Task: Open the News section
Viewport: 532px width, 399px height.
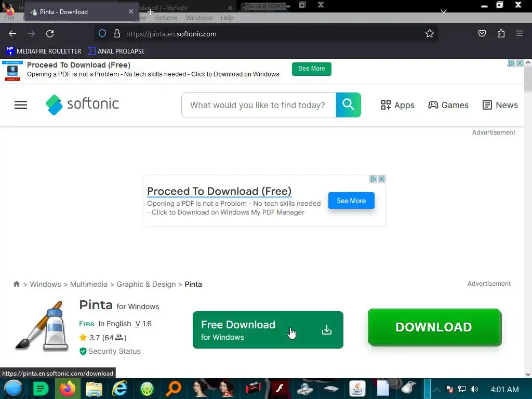Action: click(500, 105)
